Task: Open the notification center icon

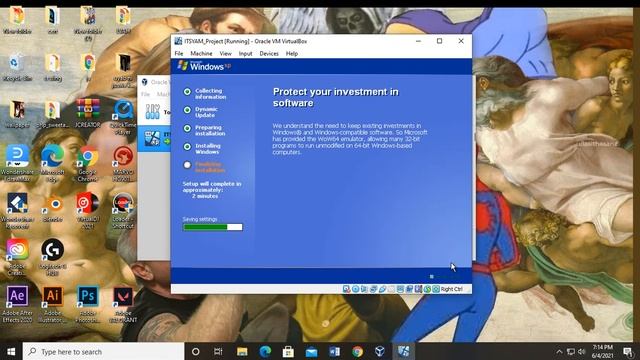Action: click(628, 351)
